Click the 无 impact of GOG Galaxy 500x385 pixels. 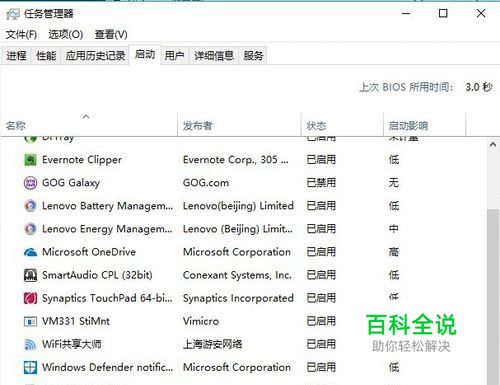pos(394,183)
